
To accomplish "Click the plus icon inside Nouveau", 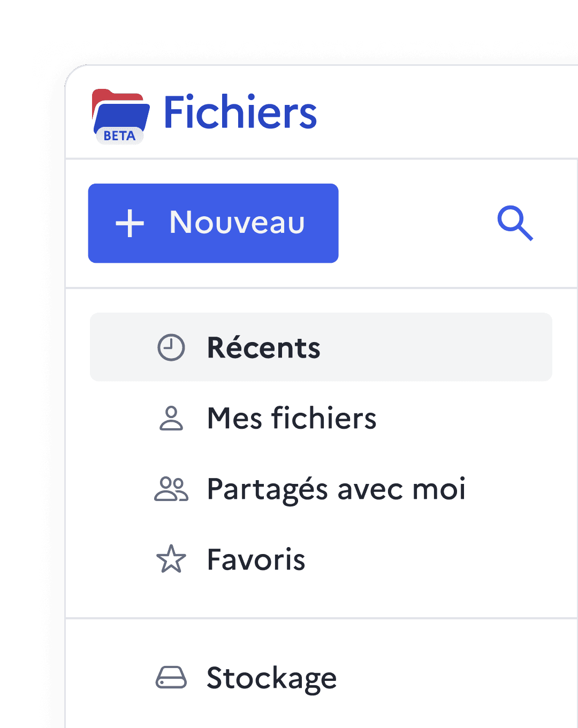I will click(130, 223).
